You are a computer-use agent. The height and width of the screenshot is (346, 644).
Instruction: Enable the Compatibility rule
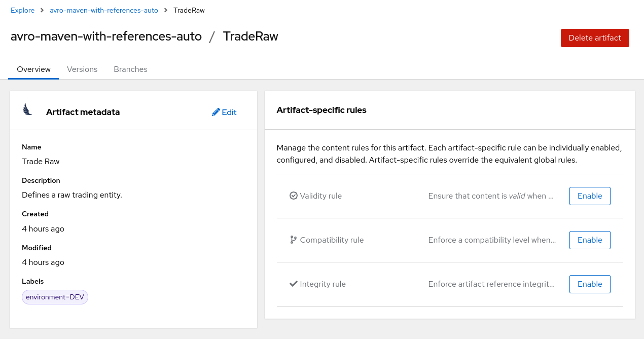click(590, 240)
